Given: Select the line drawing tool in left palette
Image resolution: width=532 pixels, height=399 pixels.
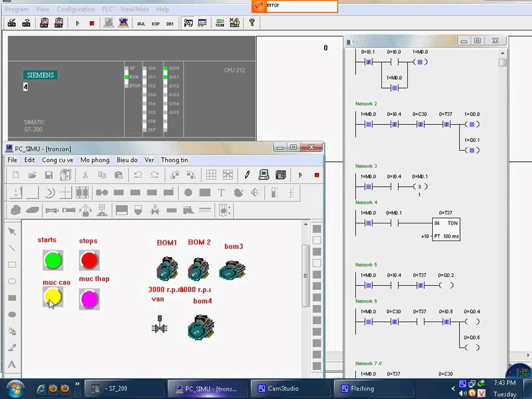Looking at the screenshot, I should [12, 248].
